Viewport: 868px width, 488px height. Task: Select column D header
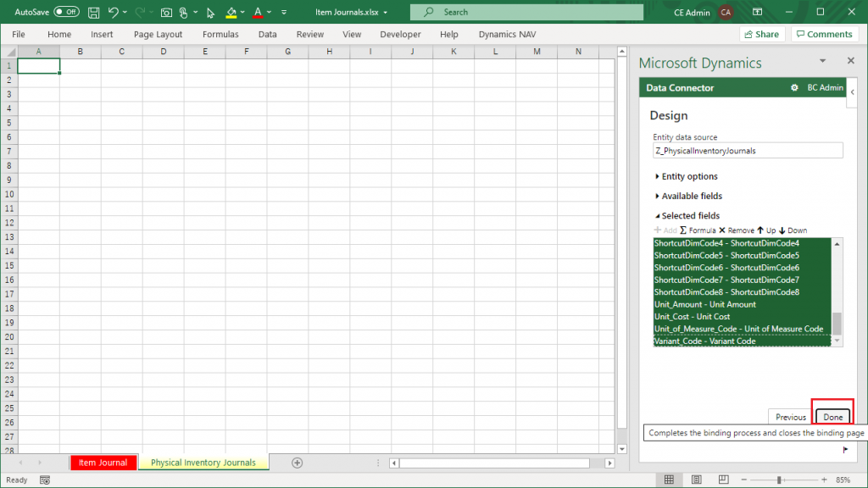164,52
